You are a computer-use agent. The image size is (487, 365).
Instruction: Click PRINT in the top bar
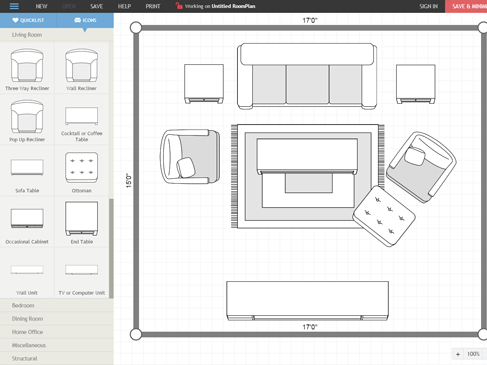tap(153, 6)
